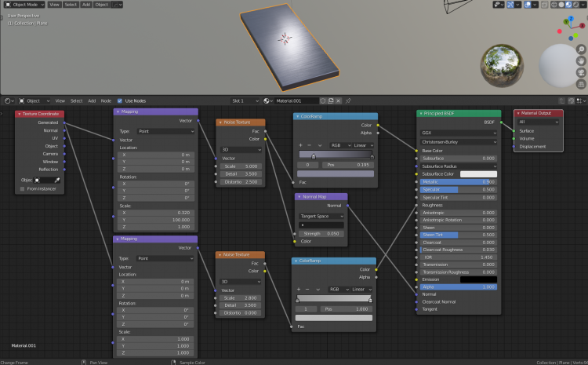Remove a color stop from the lower ColorRamp
The height and width of the screenshot is (365, 588).
click(308, 289)
